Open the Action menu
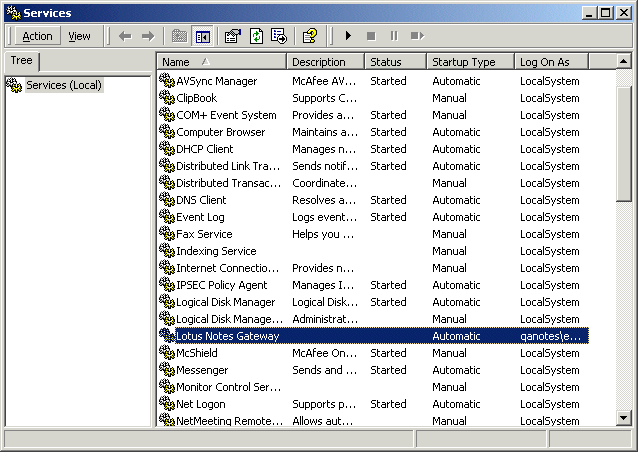Viewport: 638px width, 452px height. [37, 36]
